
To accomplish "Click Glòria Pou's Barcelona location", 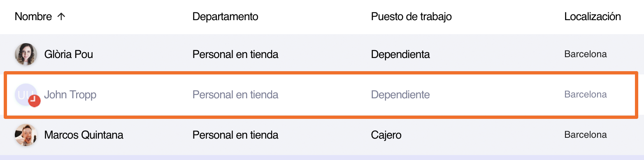I will pyautogui.click(x=586, y=54).
